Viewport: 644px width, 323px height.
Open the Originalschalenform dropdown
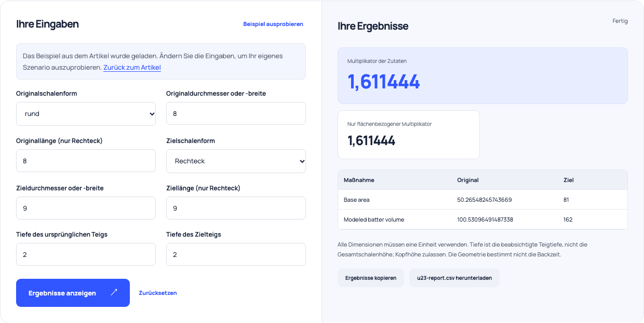coord(86,113)
